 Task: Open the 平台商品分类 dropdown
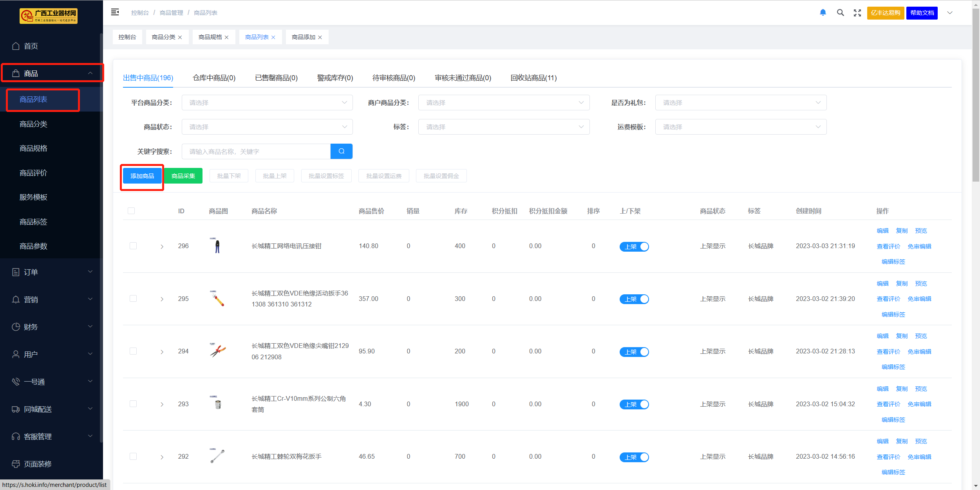[x=267, y=103]
